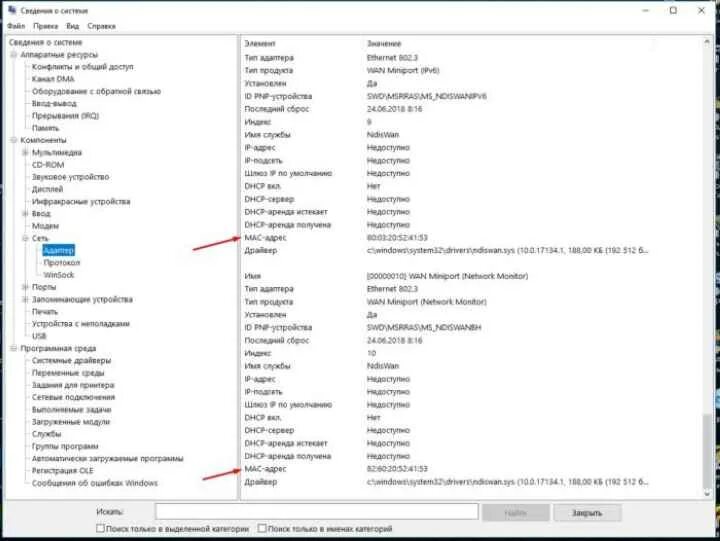Screen dimensions: 720x541
Task: Select Переменные среды item
Action: [68, 373]
